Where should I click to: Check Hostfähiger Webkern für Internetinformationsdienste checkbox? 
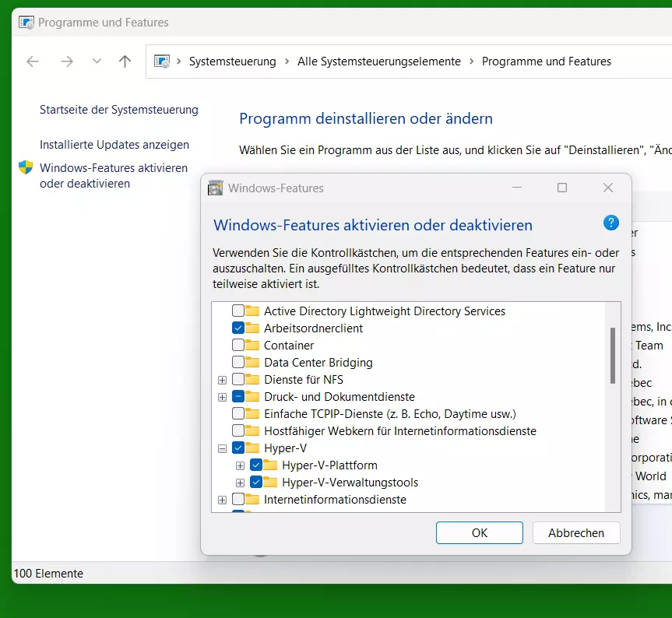237,430
